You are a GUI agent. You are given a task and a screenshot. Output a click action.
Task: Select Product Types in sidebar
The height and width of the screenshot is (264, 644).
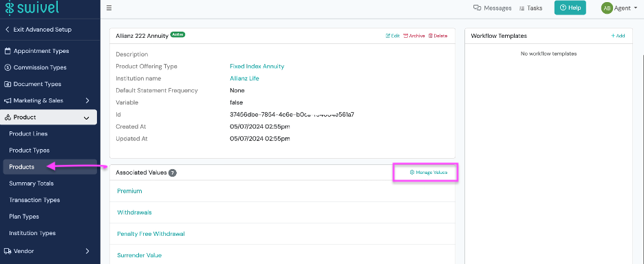pyautogui.click(x=29, y=151)
